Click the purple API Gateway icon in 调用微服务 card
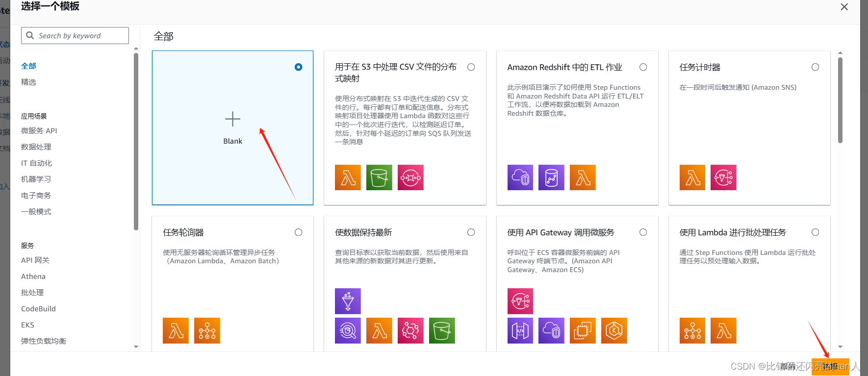Screen dimensions: 868x376 coord(520,330)
